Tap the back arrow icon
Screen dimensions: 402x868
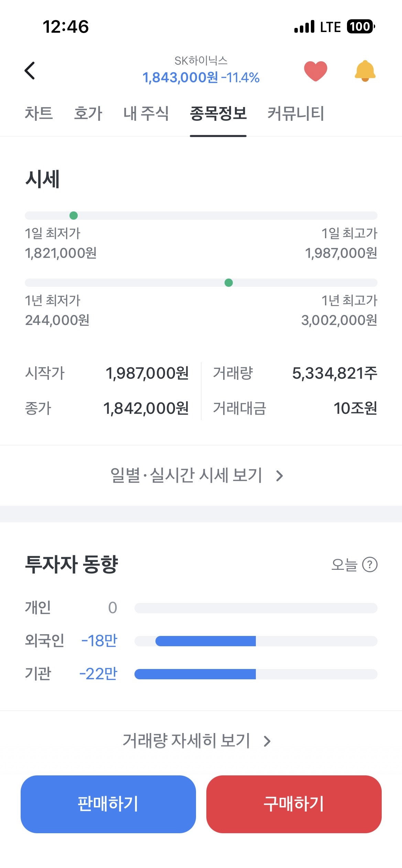30,71
